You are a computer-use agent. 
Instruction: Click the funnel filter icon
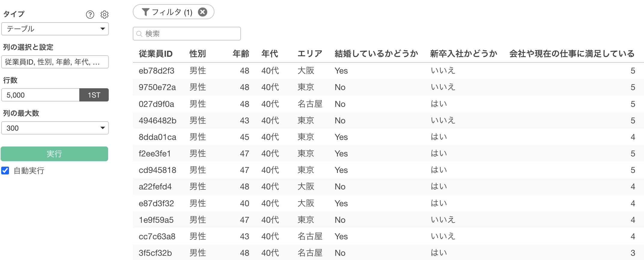(145, 12)
